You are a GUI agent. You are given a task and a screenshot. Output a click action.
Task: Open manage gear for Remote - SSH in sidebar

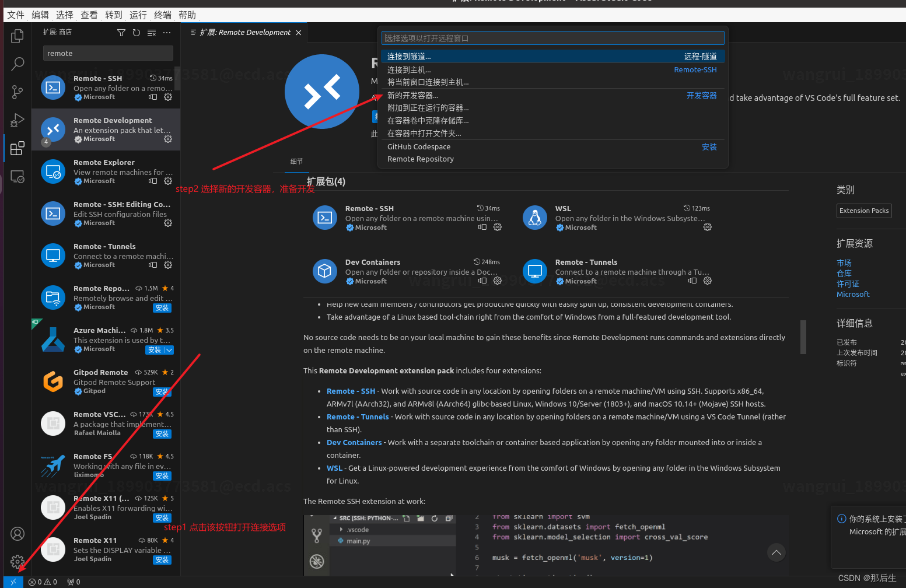coord(168,97)
